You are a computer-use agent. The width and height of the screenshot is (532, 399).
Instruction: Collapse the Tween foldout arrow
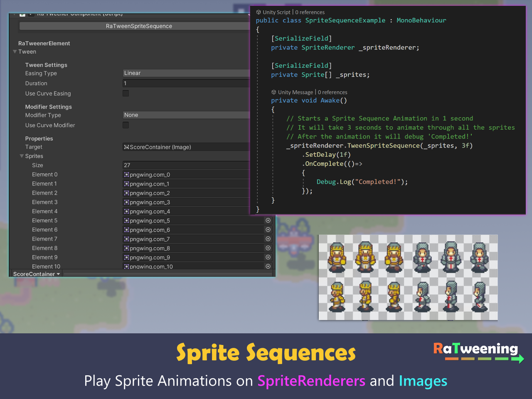coord(15,52)
